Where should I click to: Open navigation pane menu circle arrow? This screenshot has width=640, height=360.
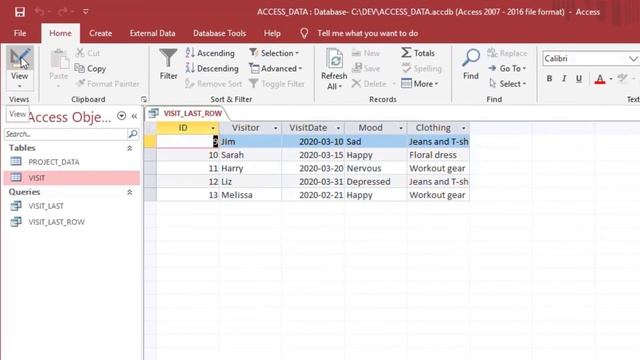121,116
